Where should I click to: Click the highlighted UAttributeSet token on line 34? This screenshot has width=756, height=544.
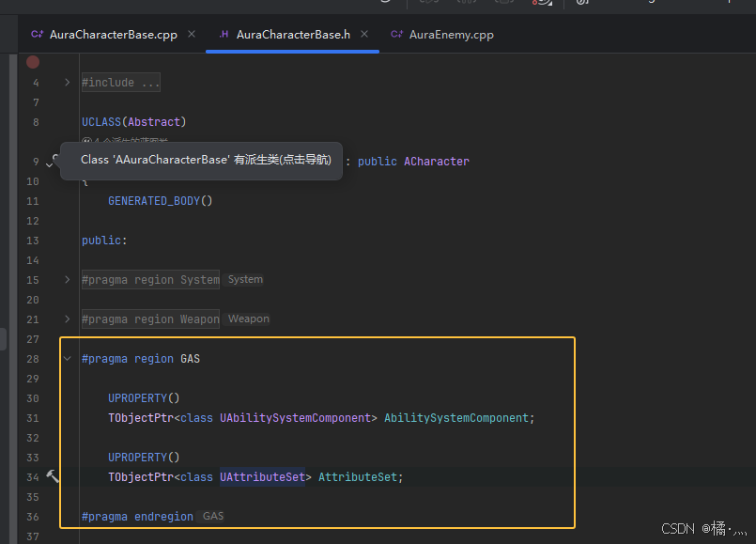(262, 476)
